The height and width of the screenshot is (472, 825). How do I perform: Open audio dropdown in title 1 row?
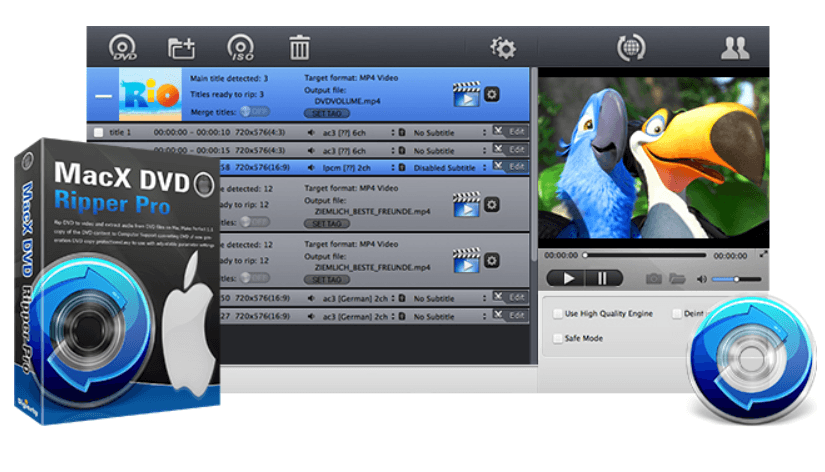[393, 133]
